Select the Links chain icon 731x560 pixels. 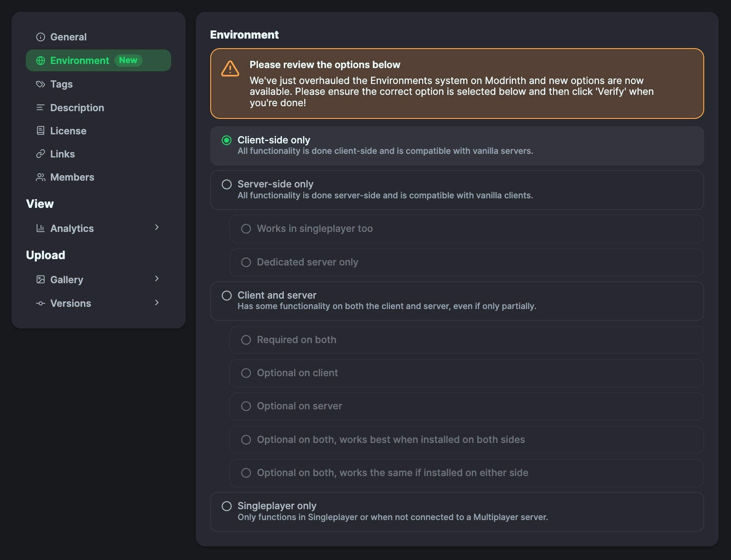pyautogui.click(x=40, y=154)
